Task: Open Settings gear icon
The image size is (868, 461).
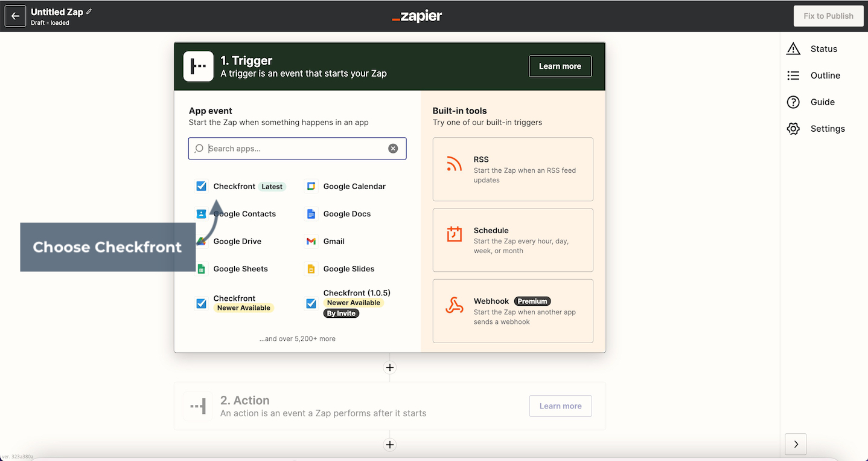Action: [793, 129]
